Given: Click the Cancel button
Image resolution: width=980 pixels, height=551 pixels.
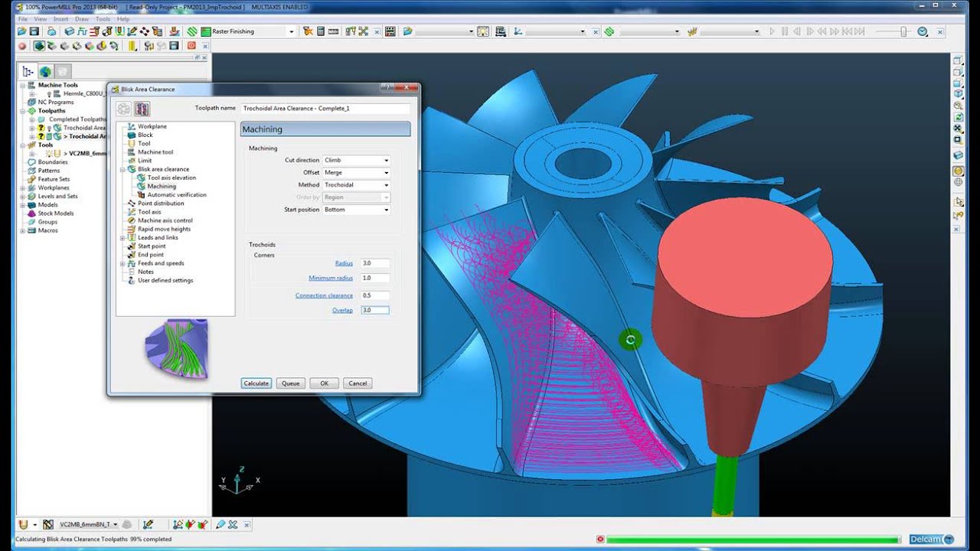Looking at the screenshot, I should pos(358,383).
